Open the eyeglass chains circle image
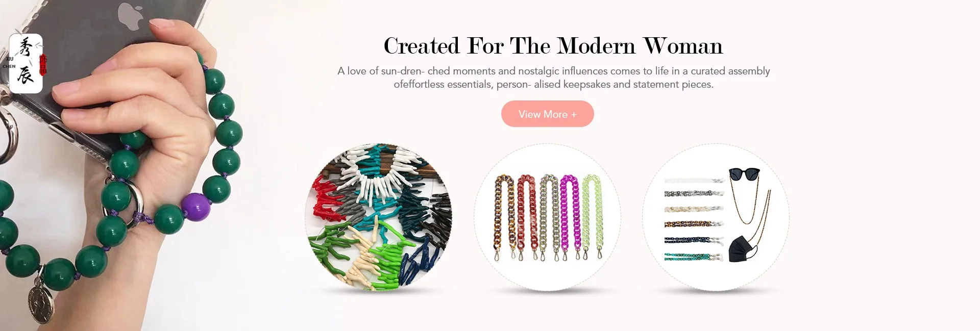The image size is (980, 331). pos(716,217)
